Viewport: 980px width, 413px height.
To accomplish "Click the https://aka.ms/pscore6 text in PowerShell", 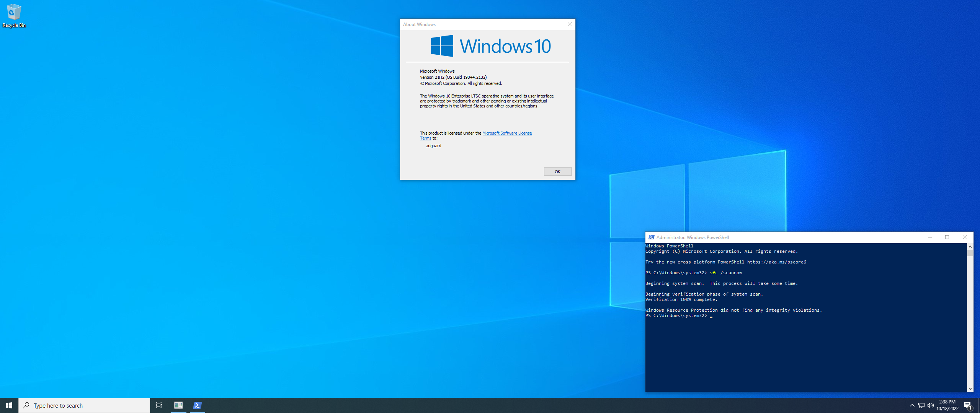I will pos(777,262).
